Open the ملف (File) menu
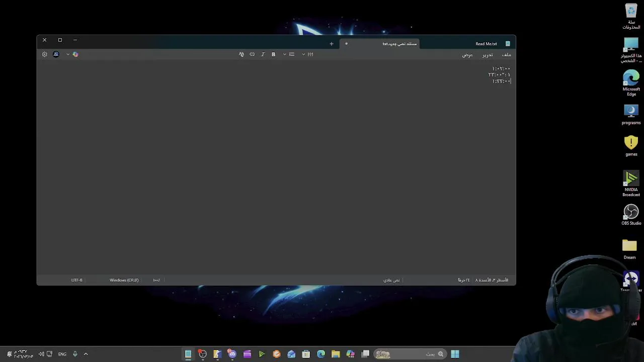Viewport: 644px width, 362px height. coord(507,55)
